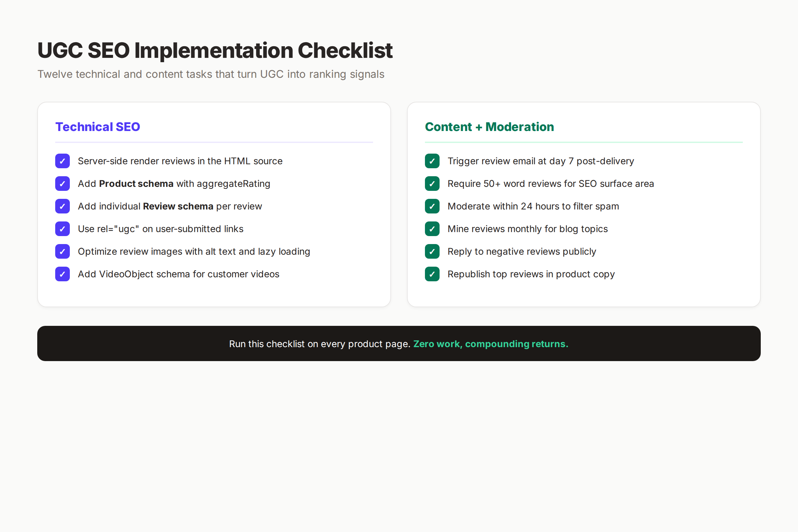The height and width of the screenshot is (532, 798).
Task: Click 'Run this checklist on every product page.' text
Action: pyautogui.click(x=320, y=344)
